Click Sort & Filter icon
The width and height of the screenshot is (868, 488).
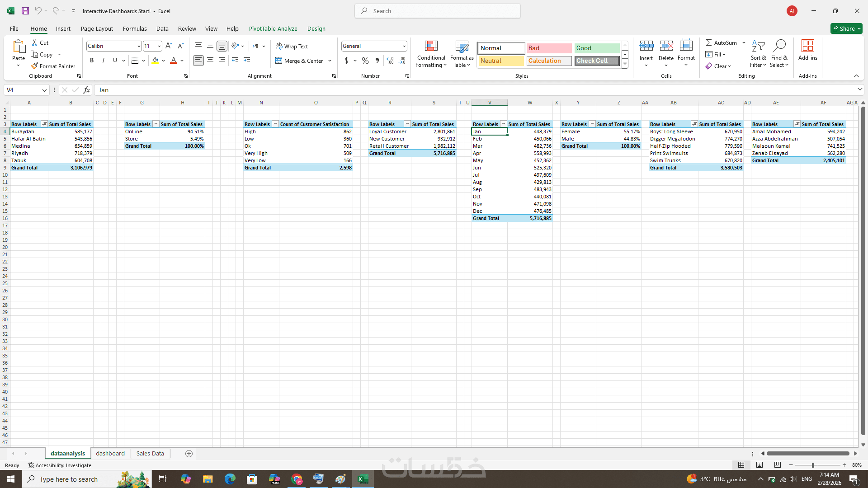coord(758,46)
